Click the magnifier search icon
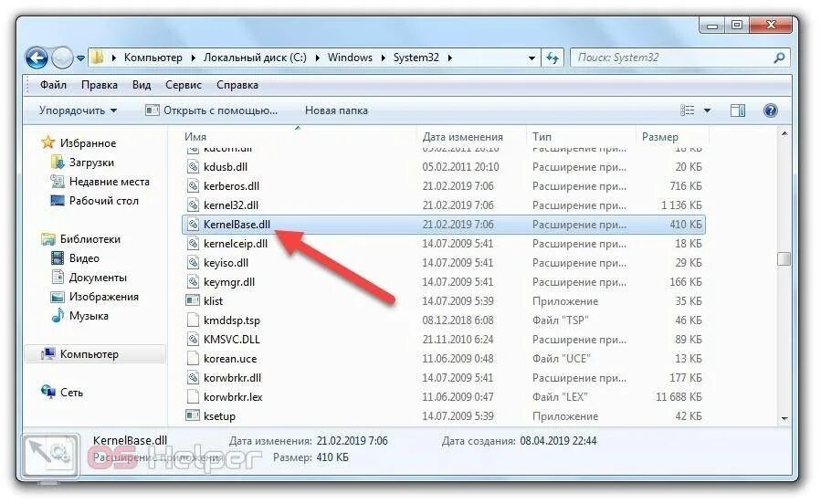The width and height of the screenshot is (821, 504). 779,58
